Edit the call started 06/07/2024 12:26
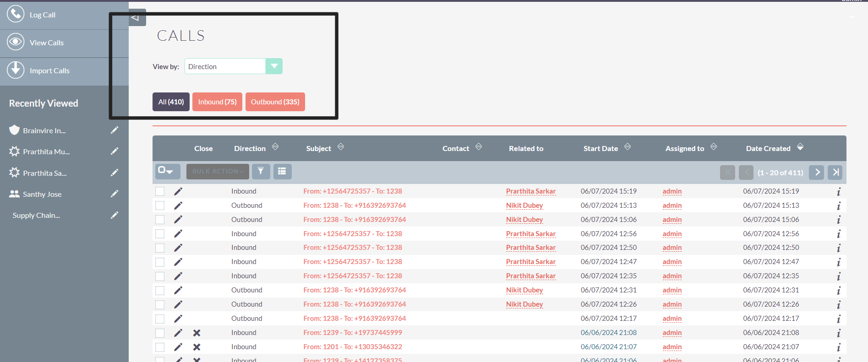Image resolution: width=868 pixels, height=362 pixels. 178,304
